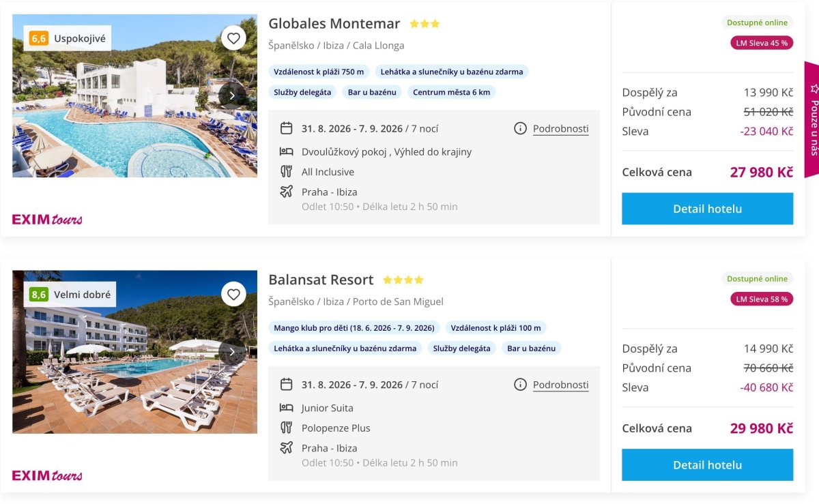Click Detail hotelu for Globales Montemar

click(x=707, y=209)
